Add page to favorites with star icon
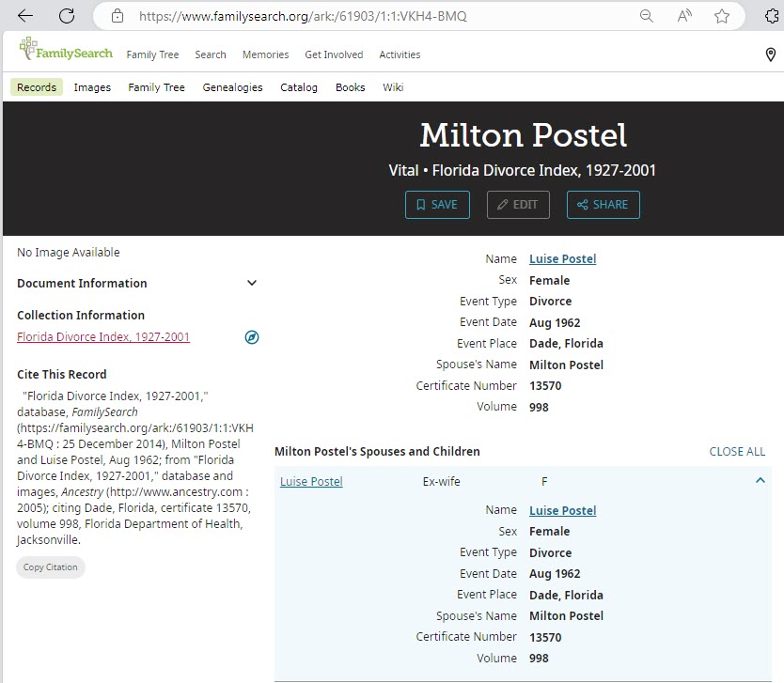 pyautogui.click(x=722, y=16)
